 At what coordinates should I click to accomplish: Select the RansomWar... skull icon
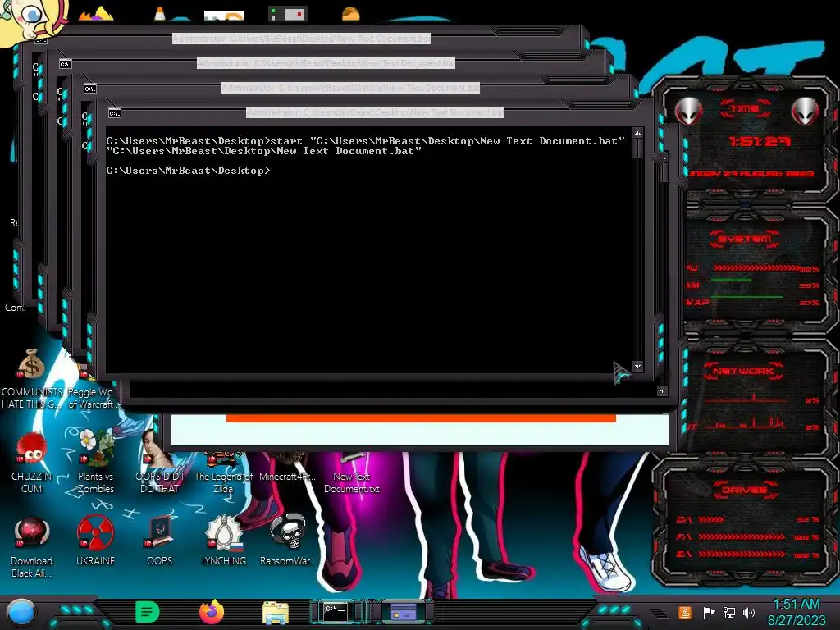click(287, 541)
